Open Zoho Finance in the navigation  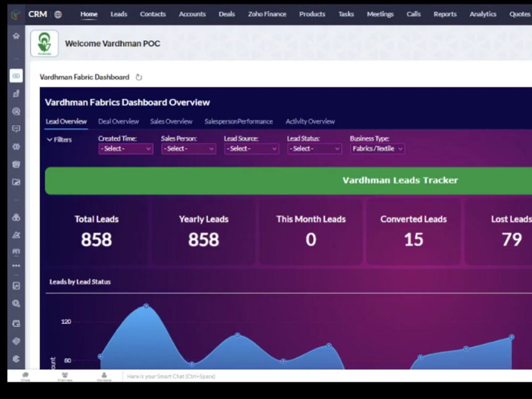[x=267, y=14]
